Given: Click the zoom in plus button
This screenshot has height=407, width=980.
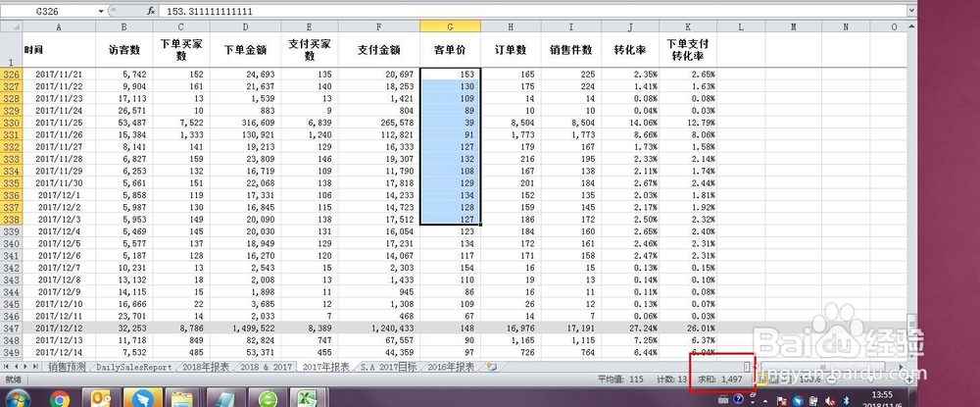Looking at the screenshot, I should coord(909,380).
